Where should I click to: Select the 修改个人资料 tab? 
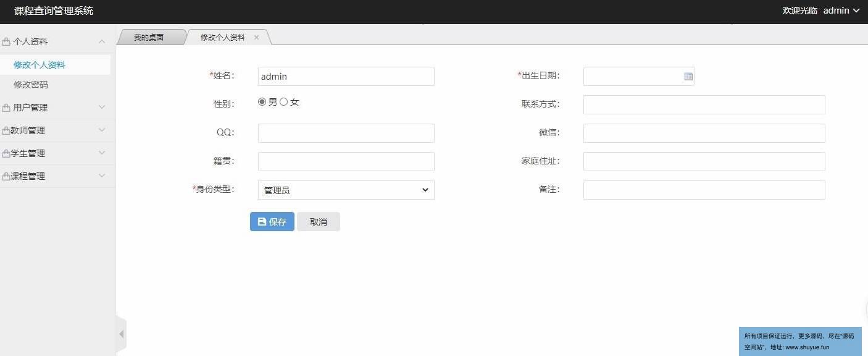point(223,37)
